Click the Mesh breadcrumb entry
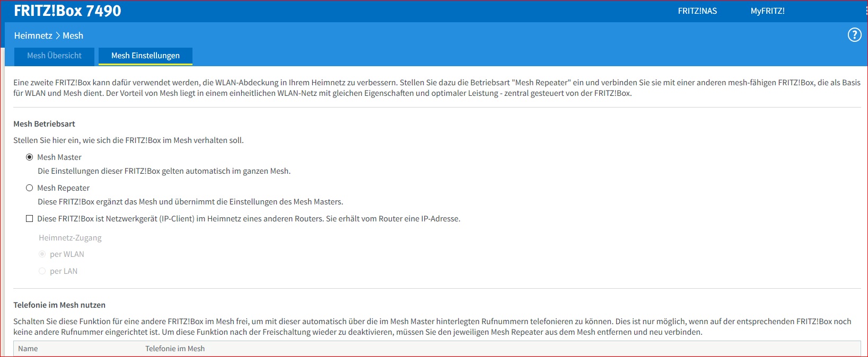 click(x=73, y=35)
